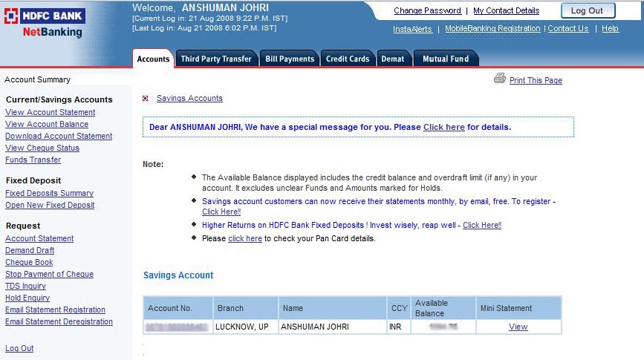644x360 pixels.
Task: Click Print This Page link
Action: coord(536,80)
